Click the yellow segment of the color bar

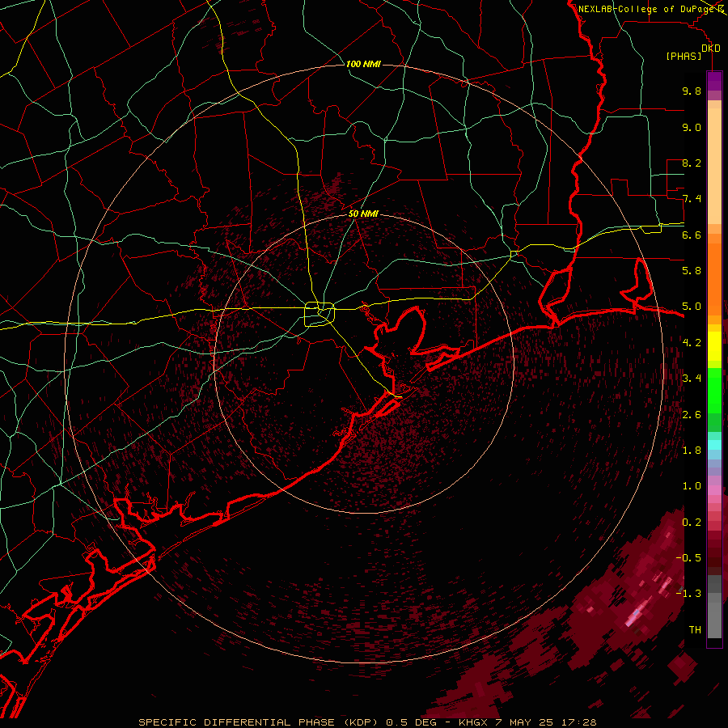tap(714, 346)
